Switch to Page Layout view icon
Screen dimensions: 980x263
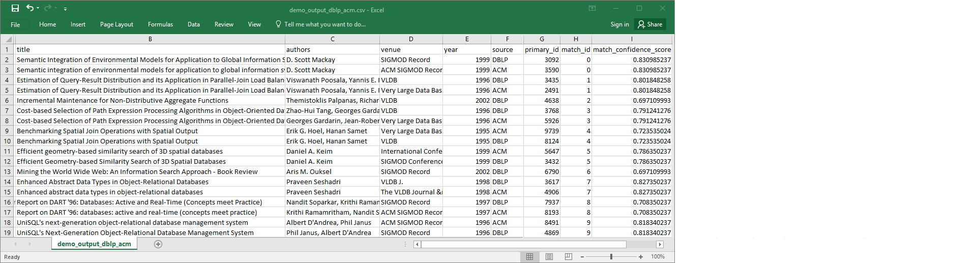point(549,257)
